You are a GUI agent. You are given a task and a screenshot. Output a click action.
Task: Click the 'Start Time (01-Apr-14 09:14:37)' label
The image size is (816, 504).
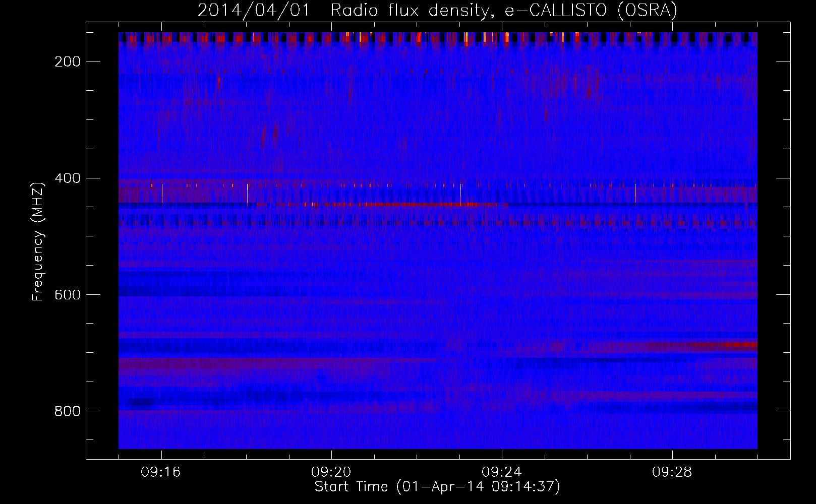click(x=437, y=486)
